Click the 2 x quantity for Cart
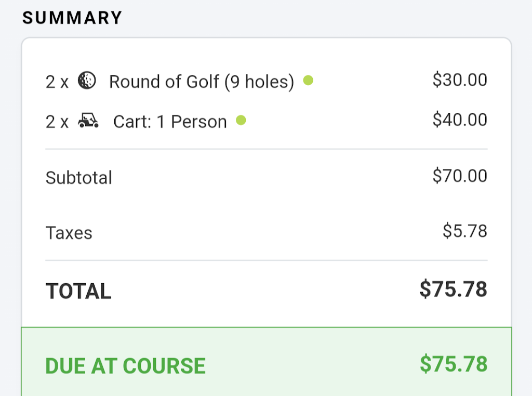 (x=57, y=122)
